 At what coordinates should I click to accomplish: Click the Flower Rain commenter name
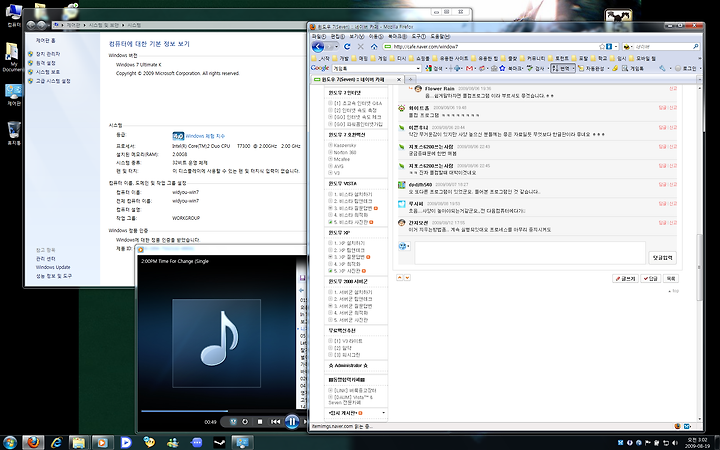click(x=439, y=88)
